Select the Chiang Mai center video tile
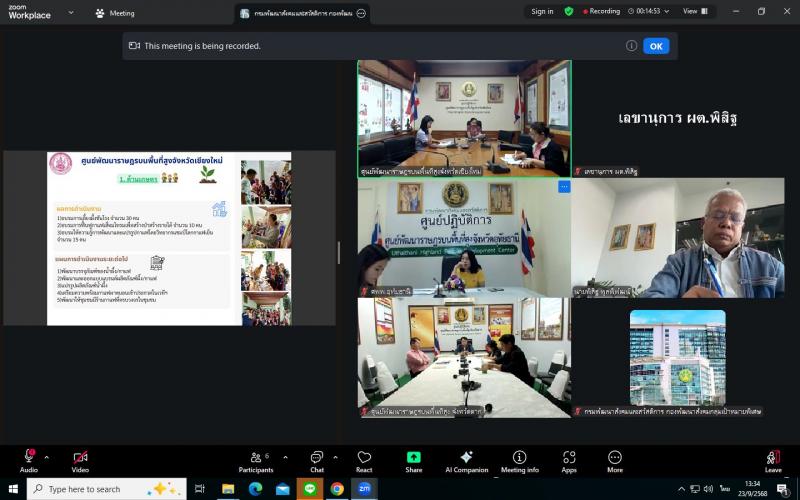Image resolution: width=800 pixels, height=500 pixels. point(464,118)
